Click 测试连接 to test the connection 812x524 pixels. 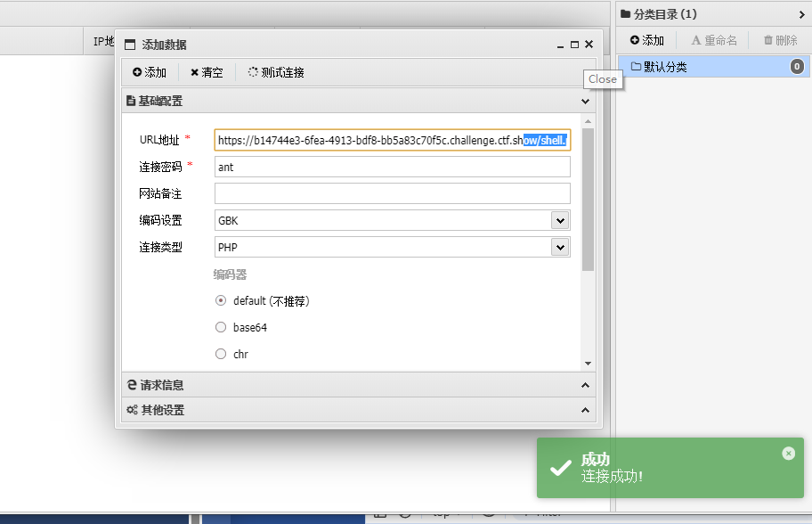(x=276, y=72)
